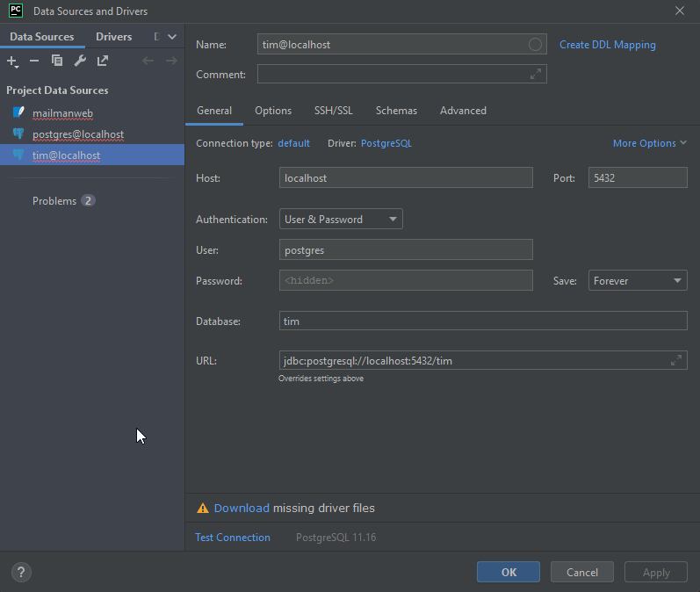
Task: Open the Advanced tab
Action: tap(463, 111)
